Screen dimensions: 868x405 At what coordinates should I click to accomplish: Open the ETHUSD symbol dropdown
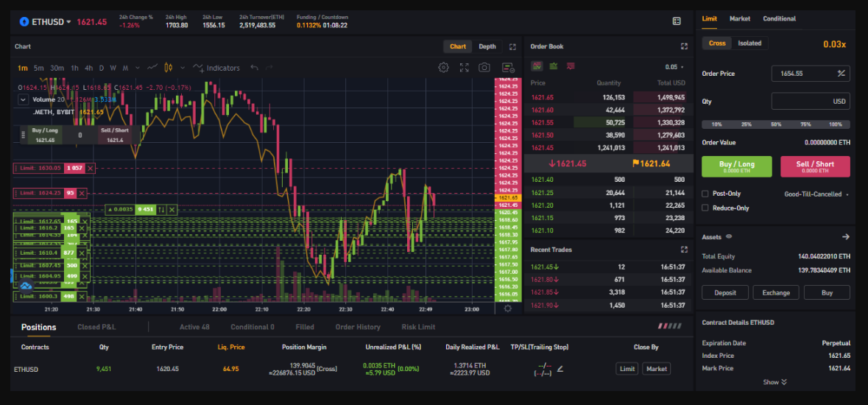pyautogui.click(x=46, y=21)
